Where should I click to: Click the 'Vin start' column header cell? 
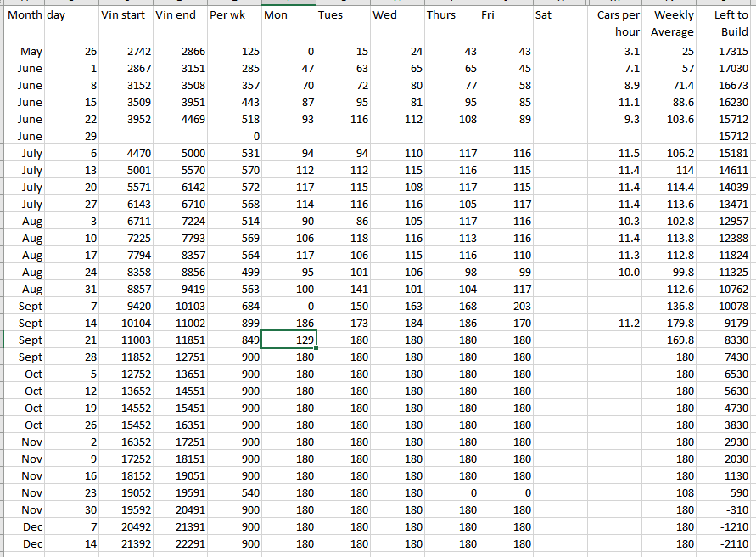(x=126, y=15)
